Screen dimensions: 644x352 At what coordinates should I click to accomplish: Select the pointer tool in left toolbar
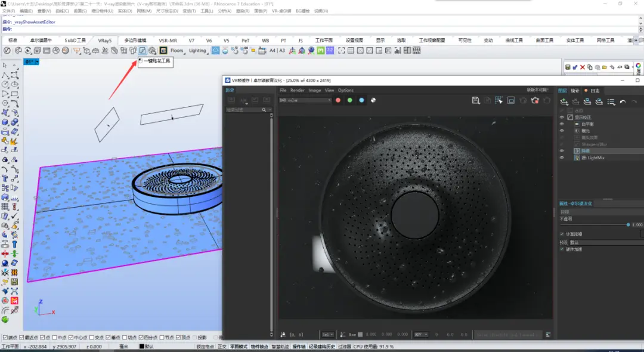coord(5,65)
